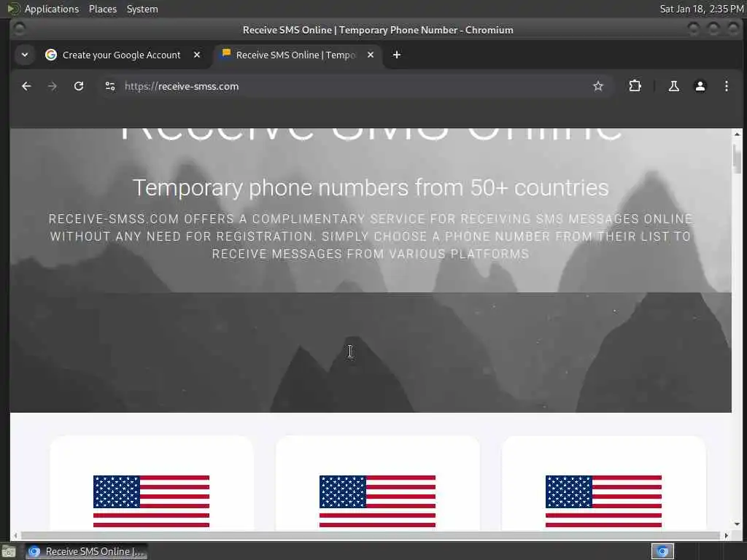Click the vertical scrollbar thumb

(x=737, y=158)
